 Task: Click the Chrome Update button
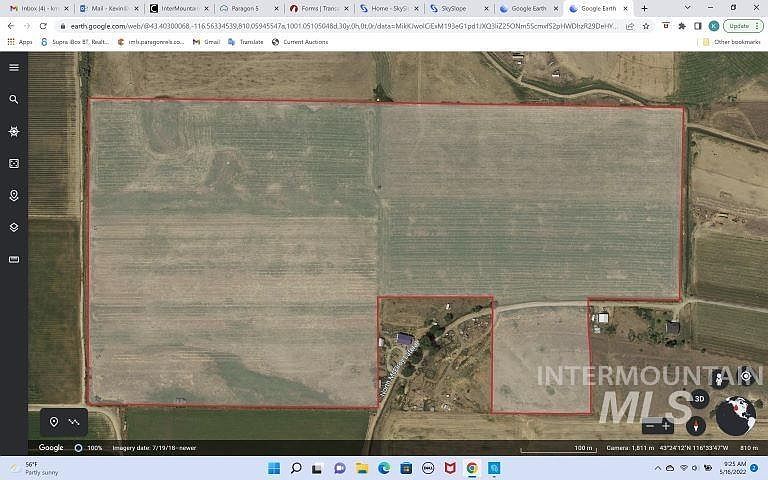[744, 26]
